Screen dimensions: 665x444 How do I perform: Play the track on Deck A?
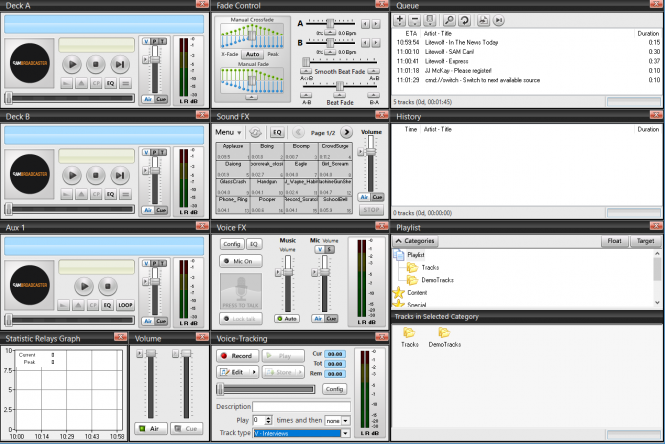pyautogui.click(x=72, y=64)
